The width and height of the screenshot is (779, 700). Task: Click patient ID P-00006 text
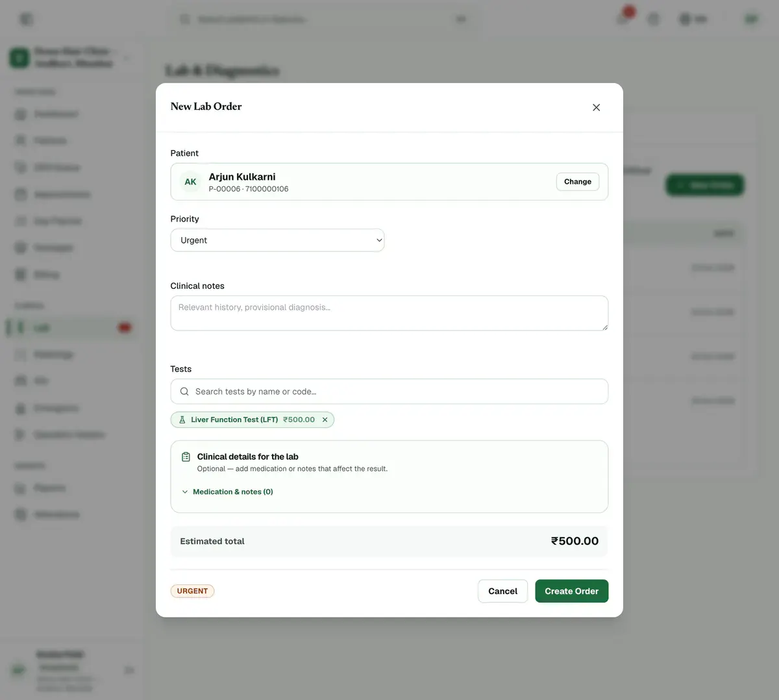[225, 189]
